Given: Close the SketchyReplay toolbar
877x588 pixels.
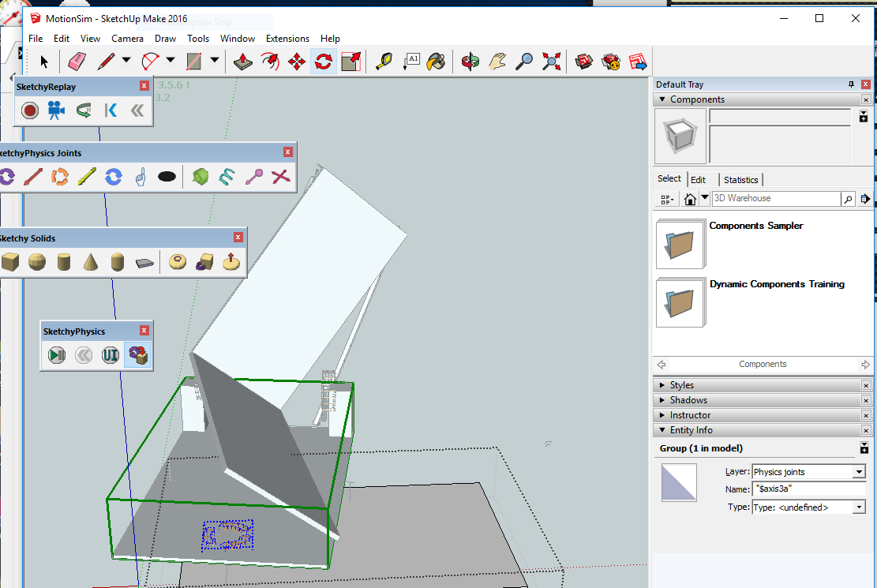Looking at the screenshot, I should point(144,85).
